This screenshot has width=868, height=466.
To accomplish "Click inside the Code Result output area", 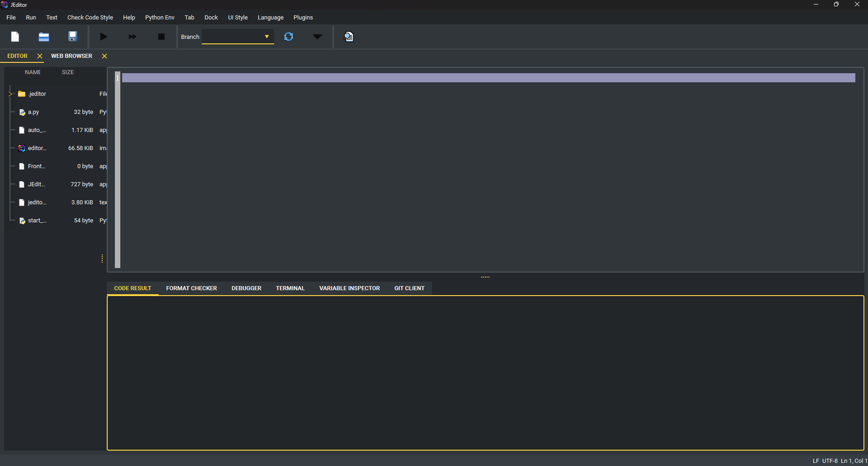I will pyautogui.click(x=485, y=373).
